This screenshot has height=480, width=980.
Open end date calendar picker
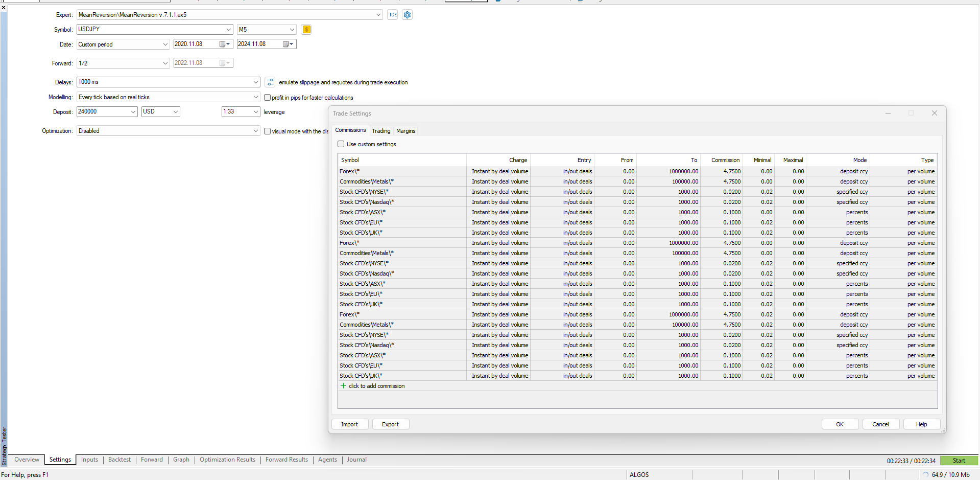288,44
